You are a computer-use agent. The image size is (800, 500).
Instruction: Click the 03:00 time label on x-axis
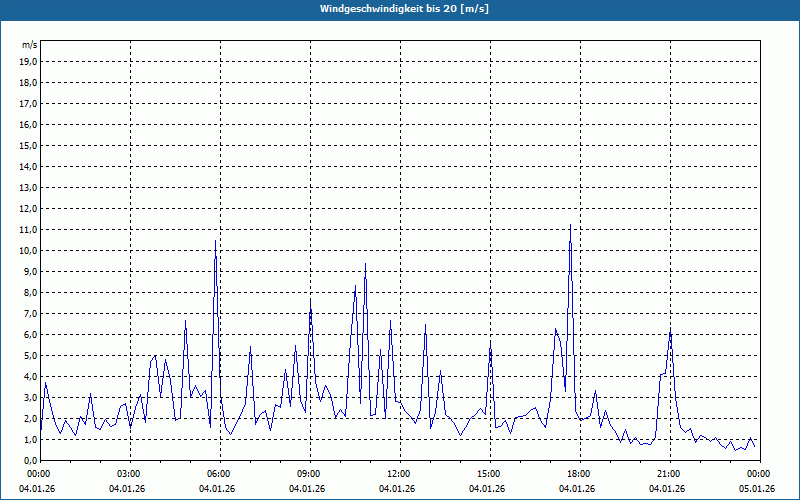point(128,473)
